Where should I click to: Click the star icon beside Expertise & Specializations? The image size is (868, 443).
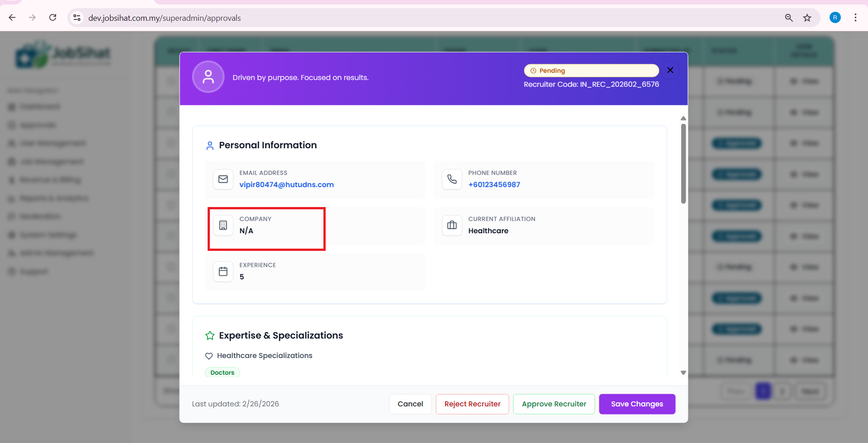(210, 335)
